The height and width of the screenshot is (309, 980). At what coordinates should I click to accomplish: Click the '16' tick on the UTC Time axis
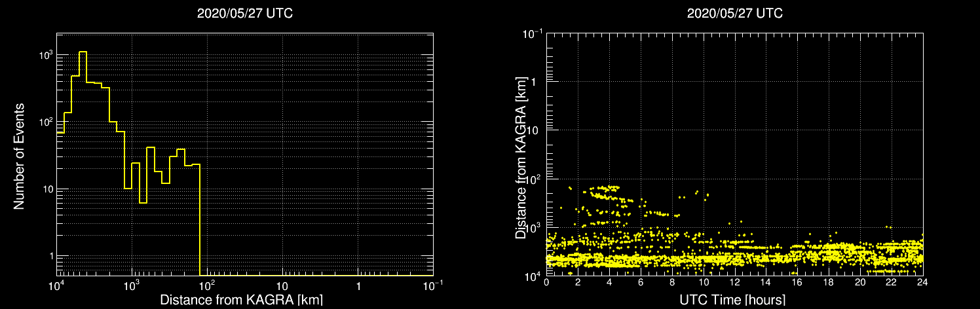(x=797, y=283)
